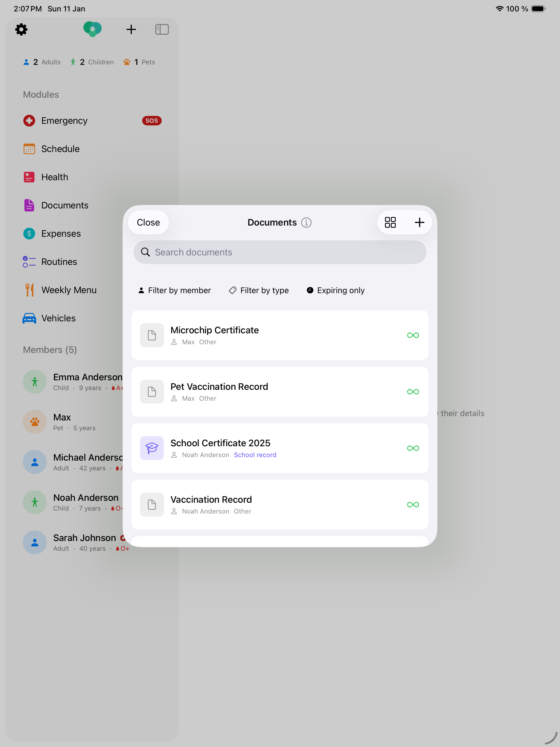The height and width of the screenshot is (747, 560).
Task: Open Pet Vaccination Record document
Action: click(280, 392)
